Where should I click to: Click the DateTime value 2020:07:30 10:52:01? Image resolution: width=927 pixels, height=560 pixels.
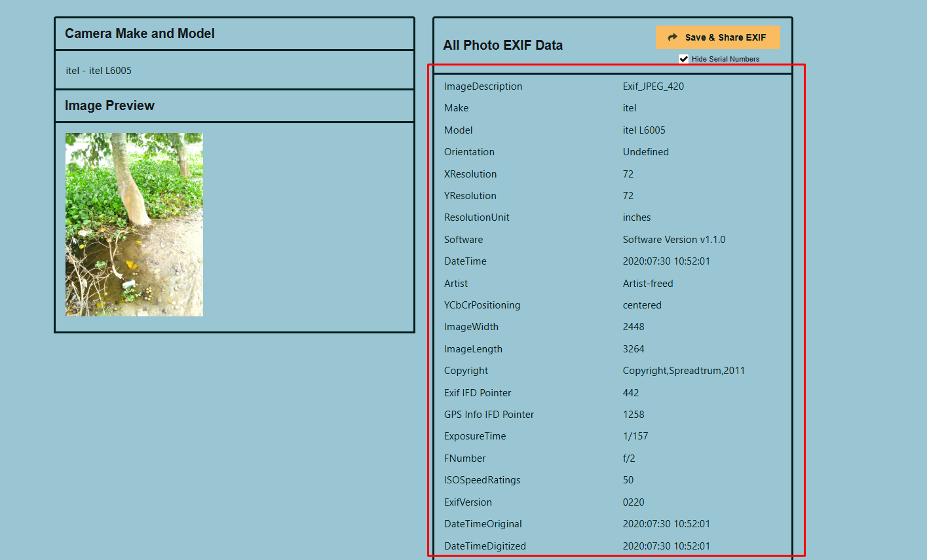point(666,261)
